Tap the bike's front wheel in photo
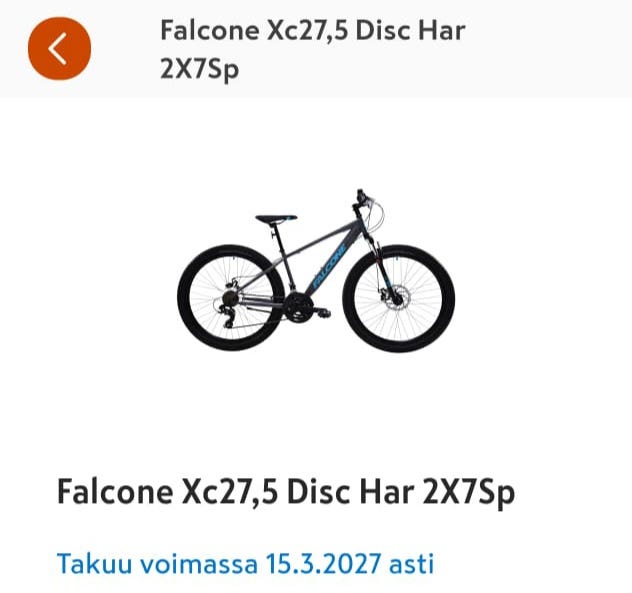This screenshot has height=593, width=632. [399, 299]
